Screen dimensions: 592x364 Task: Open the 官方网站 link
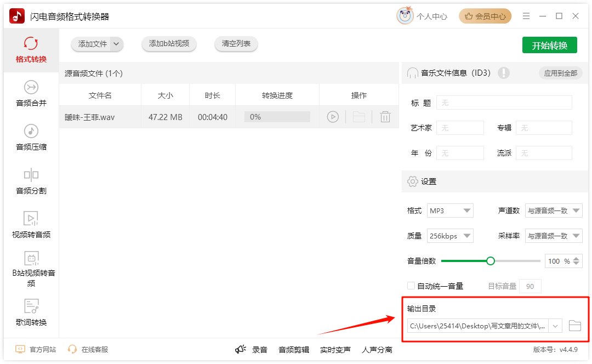pos(43,350)
